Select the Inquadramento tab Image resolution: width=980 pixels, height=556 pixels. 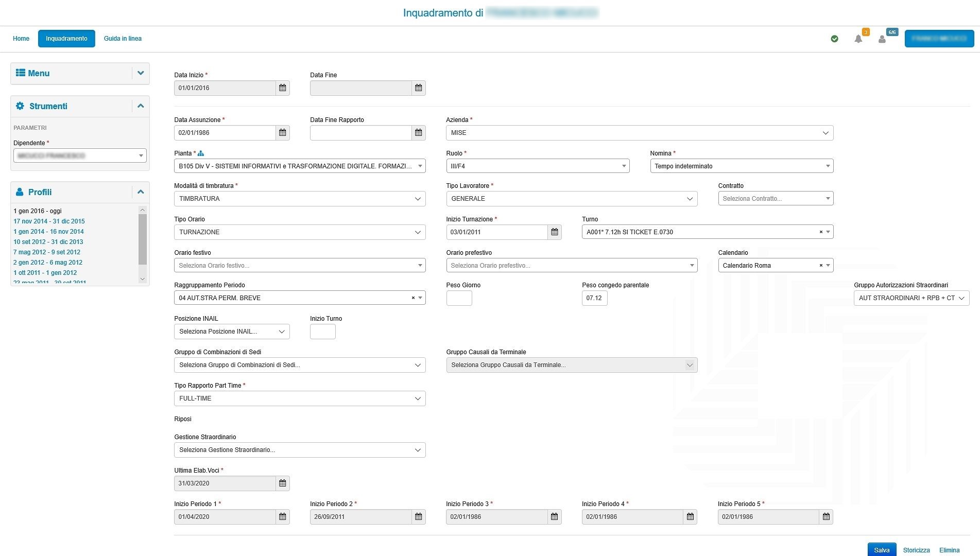point(66,39)
